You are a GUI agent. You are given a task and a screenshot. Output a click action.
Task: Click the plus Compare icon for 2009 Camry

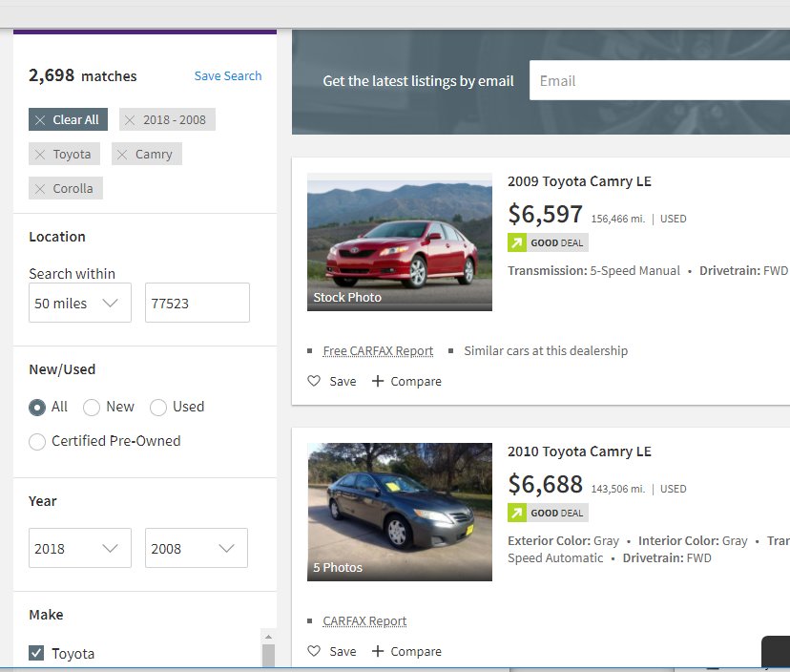(378, 381)
